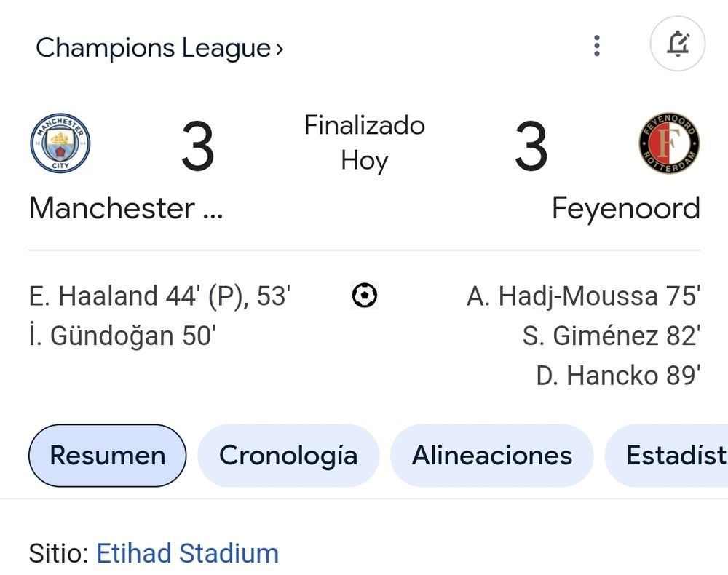Click D. Hancko 89' goal entry
The image size is (728, 575).
point(618,376)
